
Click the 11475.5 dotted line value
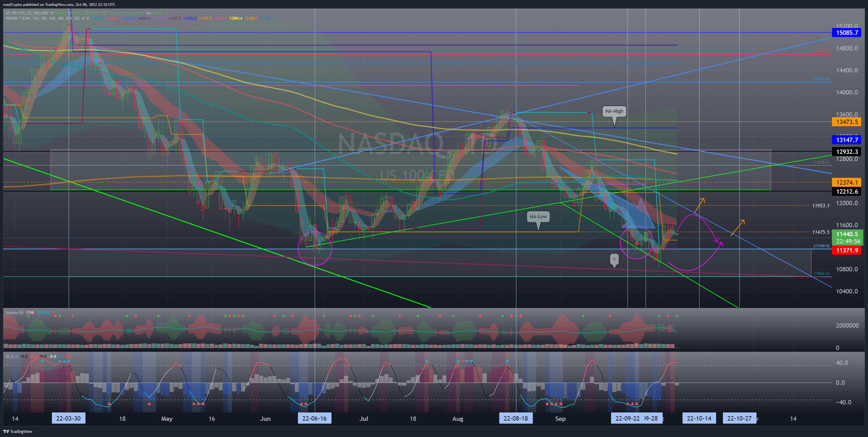point(821,232)
